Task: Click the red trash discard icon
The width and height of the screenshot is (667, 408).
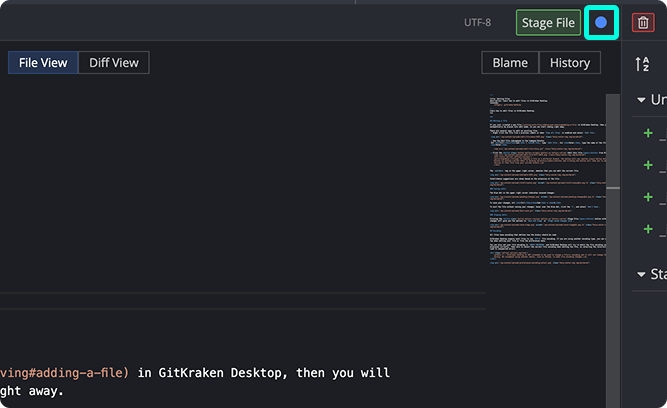Action: (643, 23)
